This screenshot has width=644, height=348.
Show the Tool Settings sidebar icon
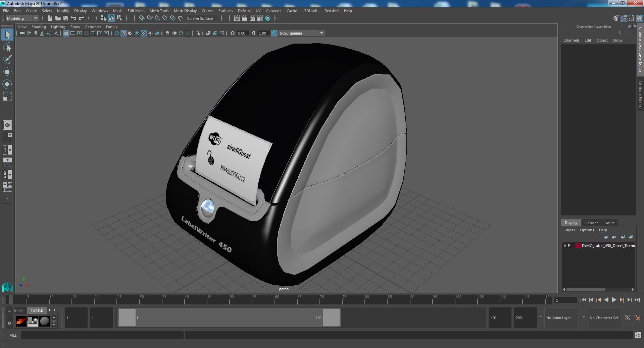(632, 18)
